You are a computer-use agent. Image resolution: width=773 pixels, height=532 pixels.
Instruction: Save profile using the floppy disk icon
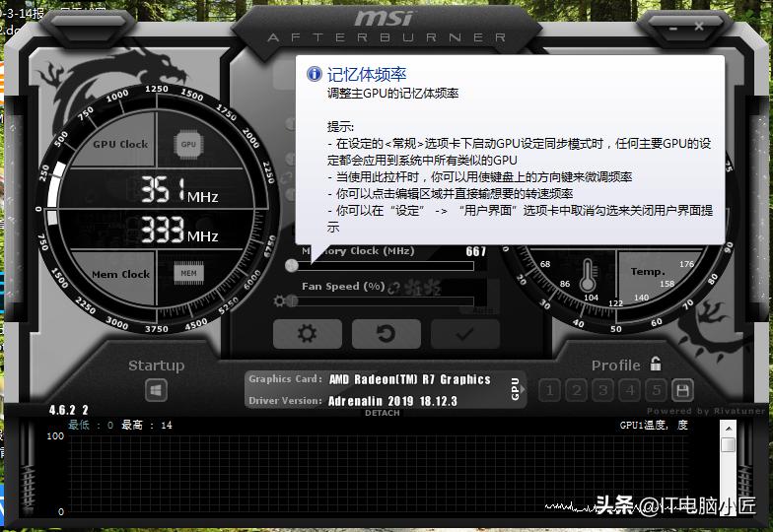pos(682,391)
